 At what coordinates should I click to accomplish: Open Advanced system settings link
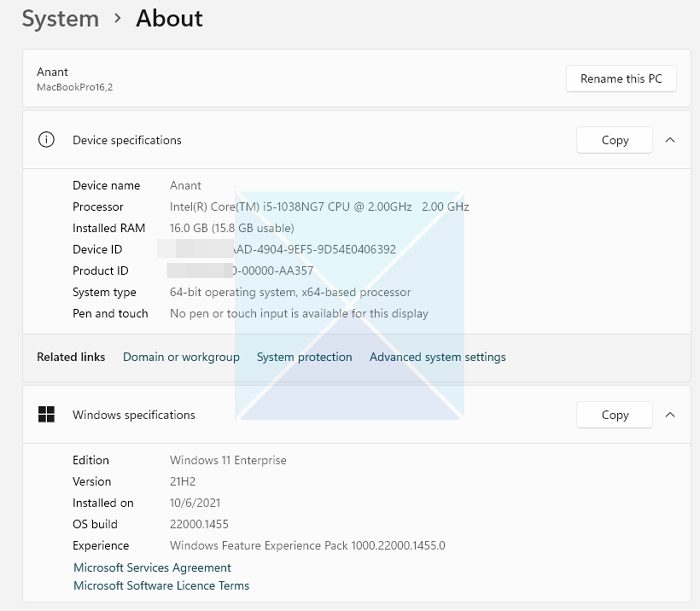(x=438, y=357)
